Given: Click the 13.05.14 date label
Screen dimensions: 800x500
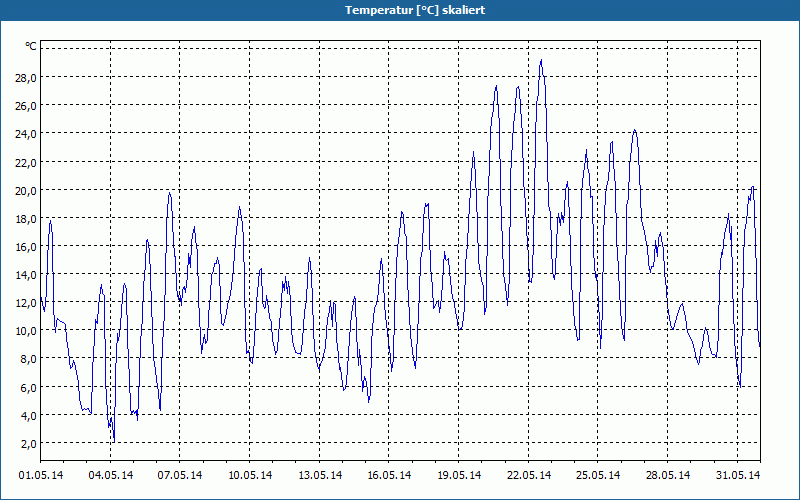Looking at the screenshot, I should [x=320, y=475].
